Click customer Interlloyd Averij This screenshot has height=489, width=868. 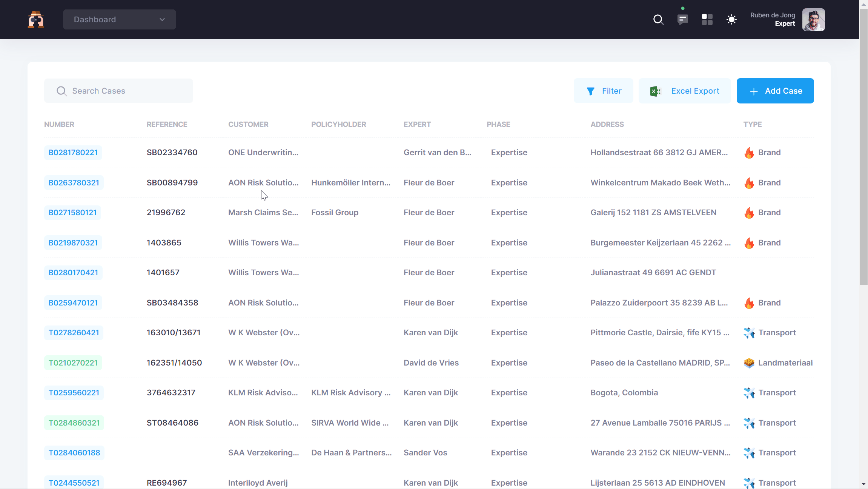click(258, 483)
